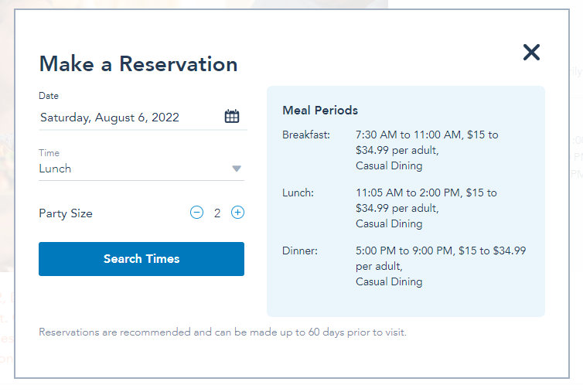Click the Dinner meal period label
Viewport: 583px width, 392px height.
[x=300, y=251]
